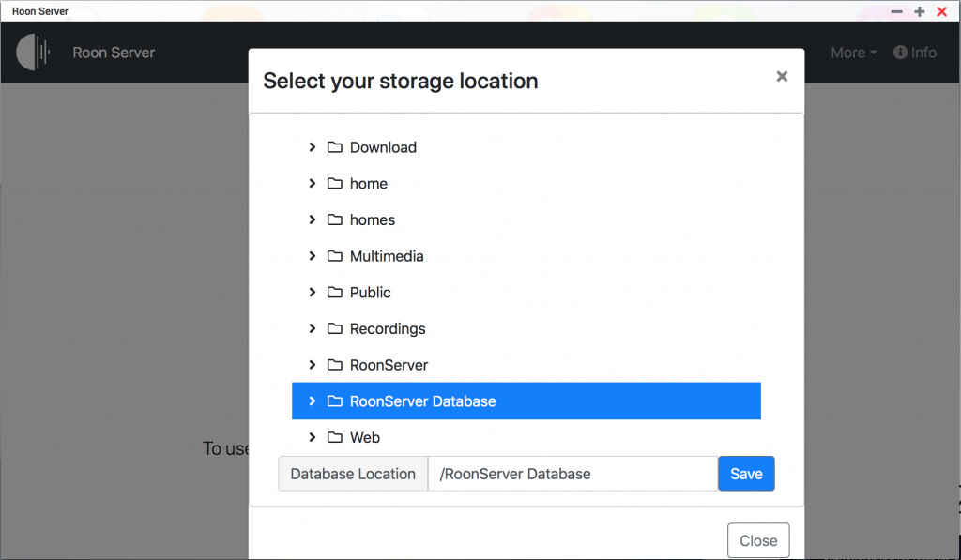The image size is (961, 560).
Task: Click the Roon Server logo icon
Action: pos(34,53)
